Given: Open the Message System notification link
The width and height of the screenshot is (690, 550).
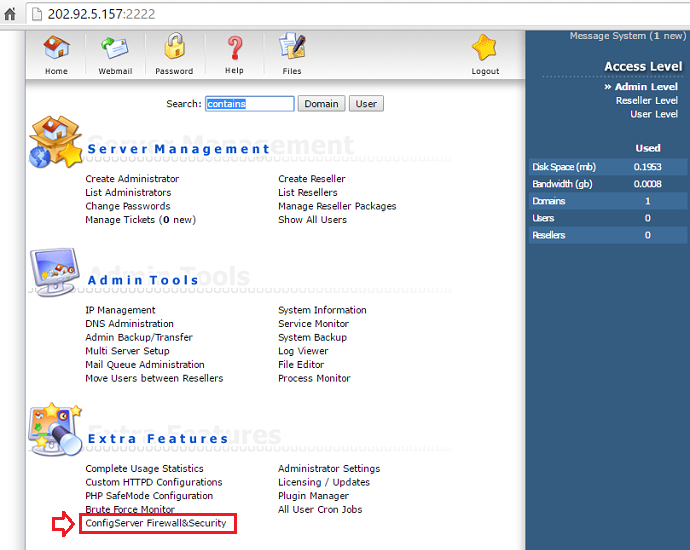Looking at the screenshot, I should pyautogui.click(x=628, y=36).
